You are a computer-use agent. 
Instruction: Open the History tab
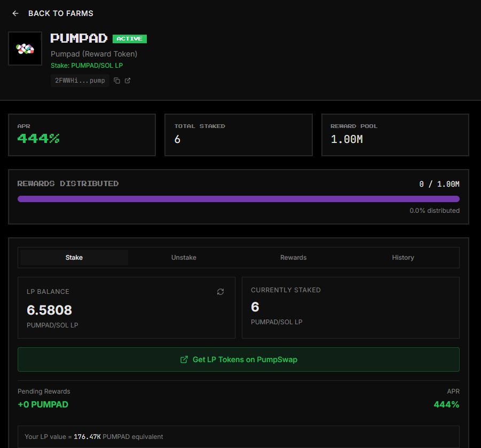click(403, 258)
